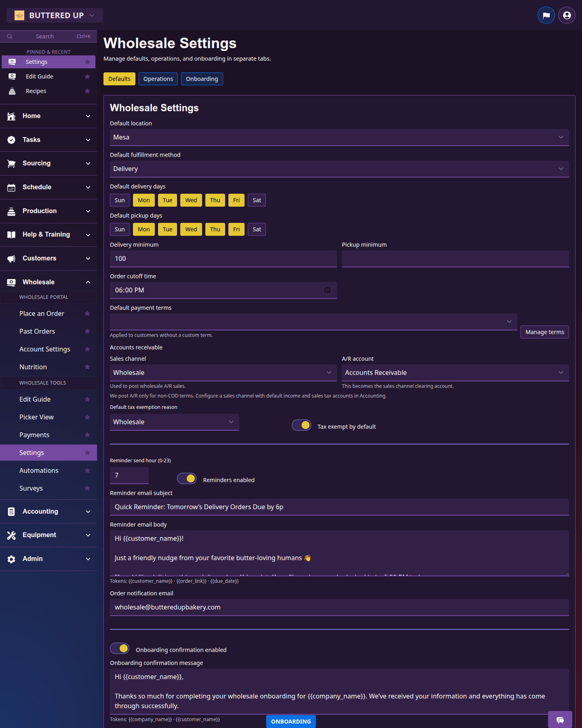Viewport: 582px width, 728px height.
Task: Toggle Sun in Default delivery days
Action: pos(120,200)
